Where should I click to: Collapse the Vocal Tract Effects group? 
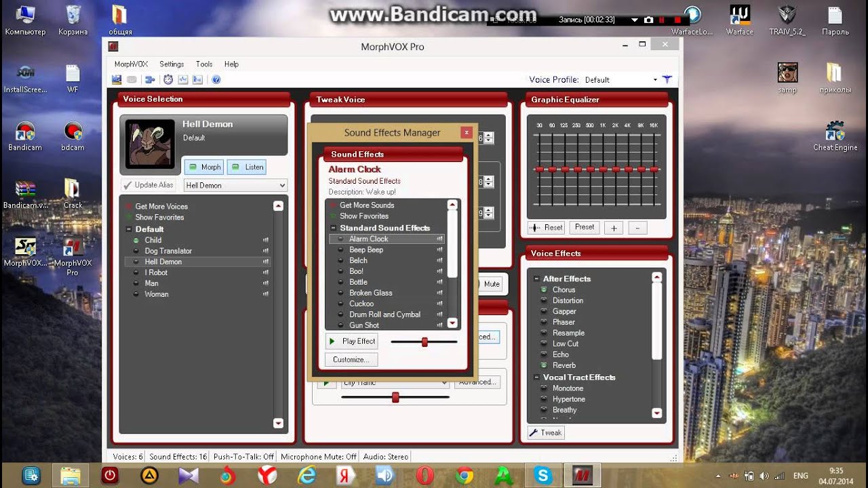[x=536, y=378]
